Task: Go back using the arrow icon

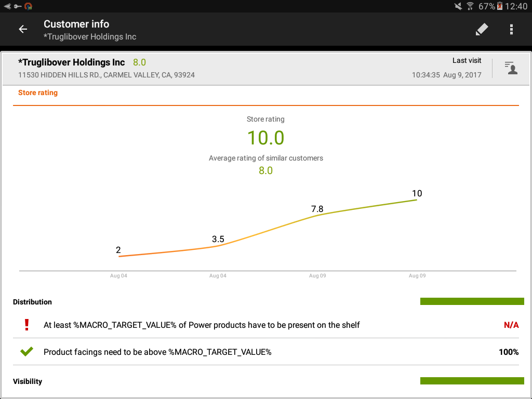Action: 23,29
